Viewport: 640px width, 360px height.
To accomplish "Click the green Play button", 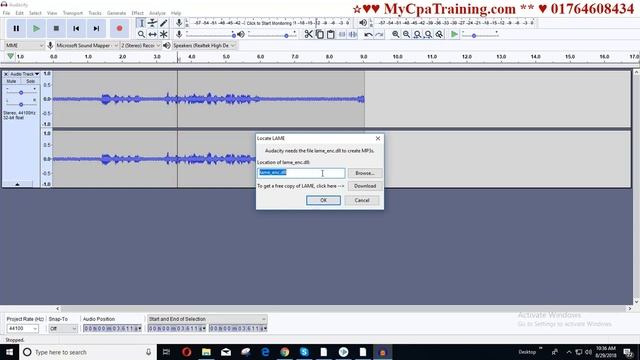I will pyautogui.click(x=36, y=28).
